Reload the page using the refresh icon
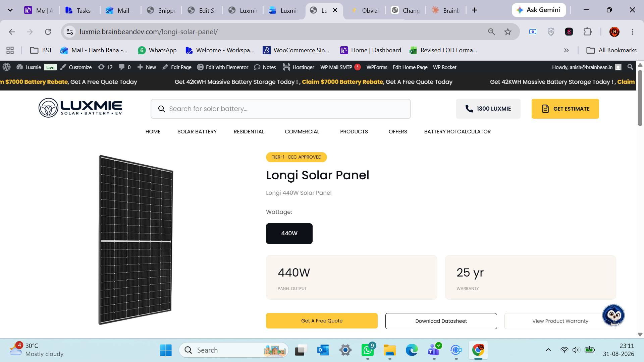Viewport: 644px width, 362px height. [48, 32]
